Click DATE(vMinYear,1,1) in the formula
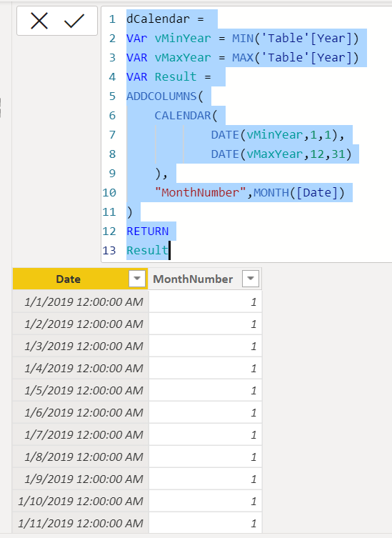 tap(274, 134)
